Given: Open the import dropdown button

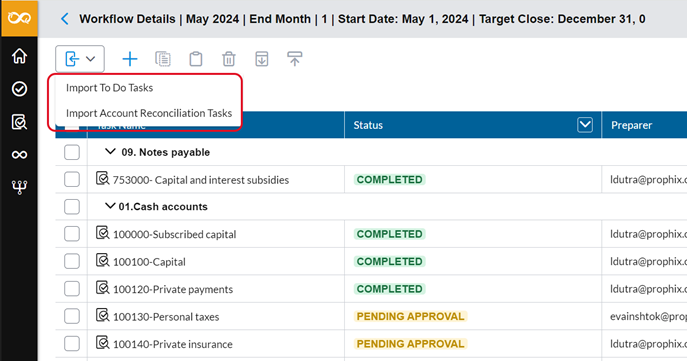Looking at the screenshot, I should pyautogui.click(x=80, y=59).
